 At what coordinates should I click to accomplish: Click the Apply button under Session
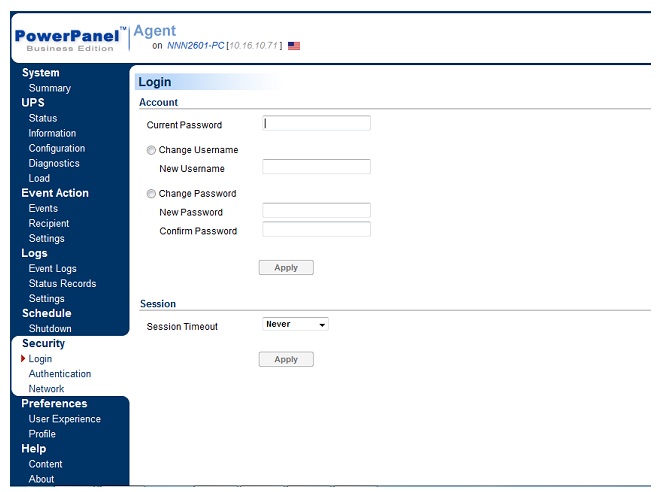(x=286, y=360)
